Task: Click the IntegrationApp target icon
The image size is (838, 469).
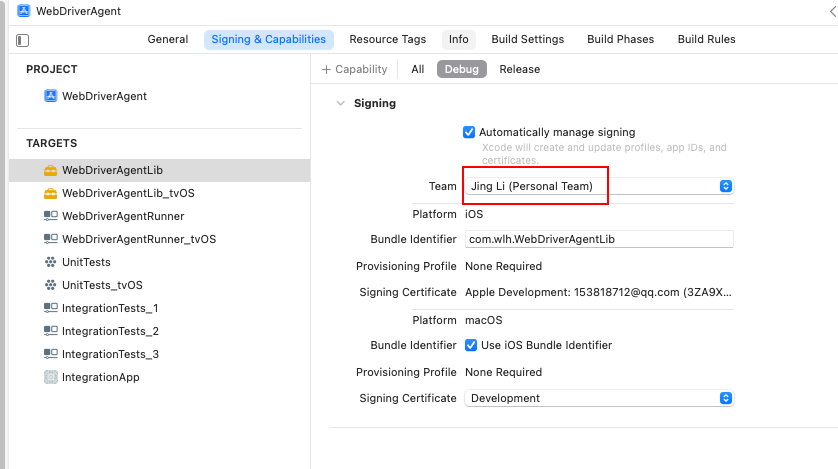Action: [x=51, y=377]
